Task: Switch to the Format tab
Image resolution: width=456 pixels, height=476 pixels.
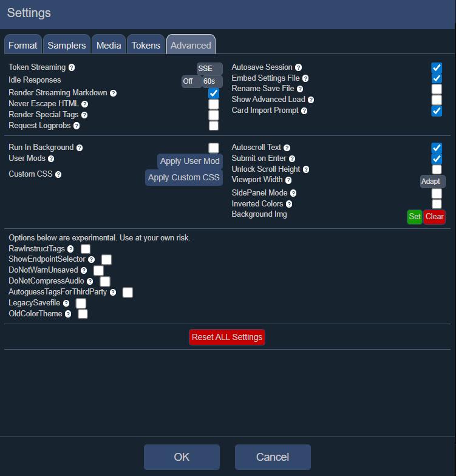Action: 23,44
